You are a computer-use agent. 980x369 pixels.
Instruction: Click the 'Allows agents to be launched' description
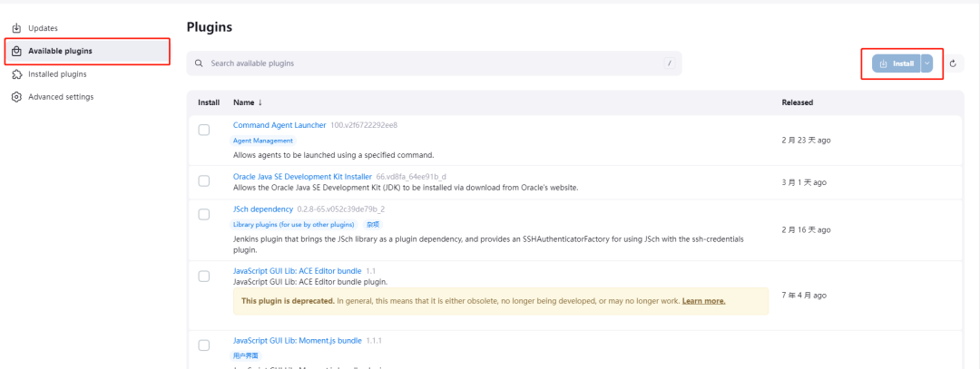tap(333, 155)
